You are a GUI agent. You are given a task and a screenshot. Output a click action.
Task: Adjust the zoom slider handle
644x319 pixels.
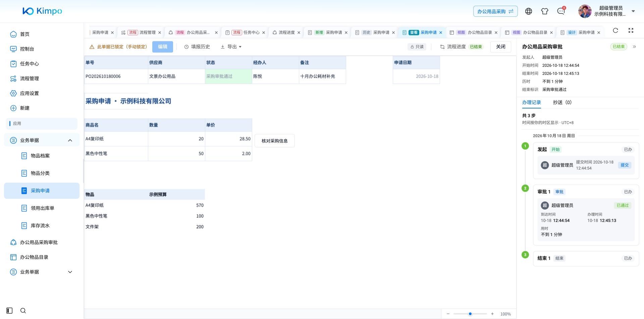[x=470, y=314]
